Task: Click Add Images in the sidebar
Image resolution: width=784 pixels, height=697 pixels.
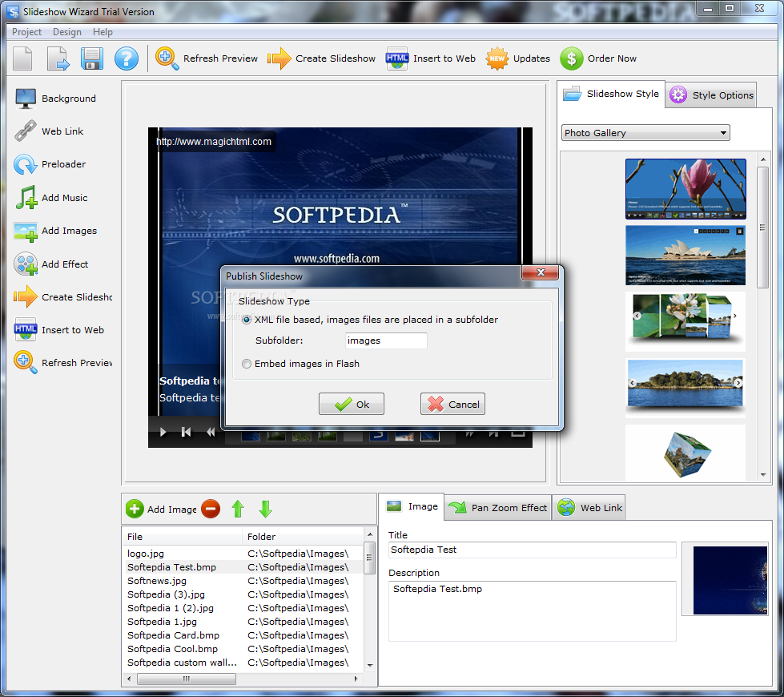Action: 55,231
